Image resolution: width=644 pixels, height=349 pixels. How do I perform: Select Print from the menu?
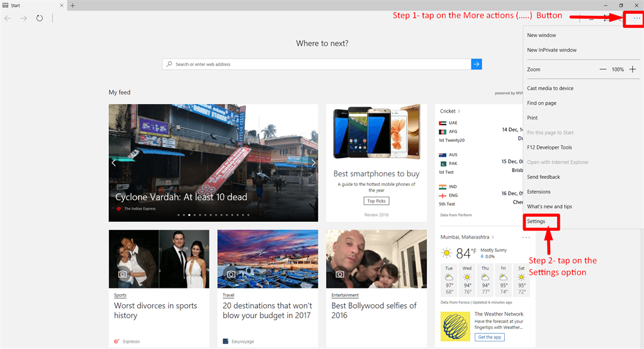533,118
